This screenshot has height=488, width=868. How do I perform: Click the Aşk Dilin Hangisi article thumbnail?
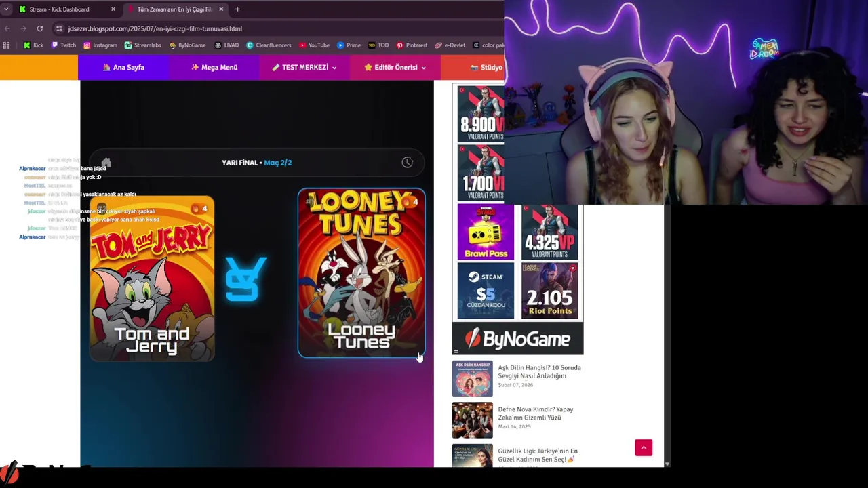coord(472,378)
